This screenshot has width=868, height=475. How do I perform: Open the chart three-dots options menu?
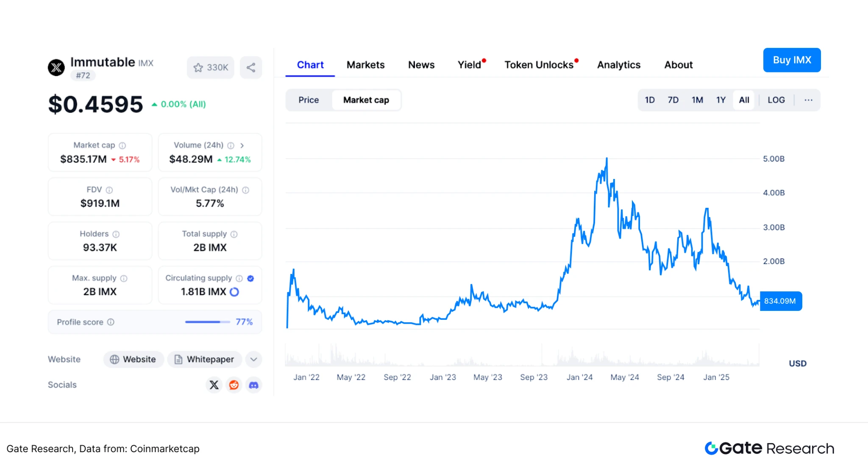[808, 100]
